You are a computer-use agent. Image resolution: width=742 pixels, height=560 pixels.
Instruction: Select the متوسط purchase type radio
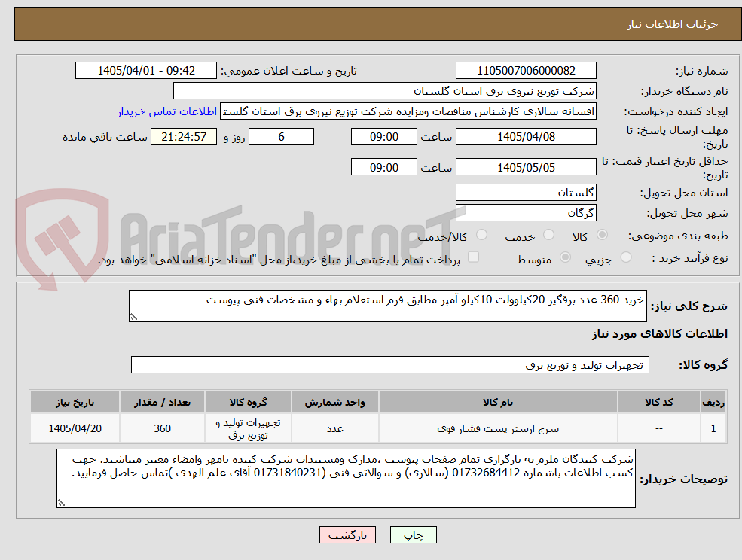565,257
